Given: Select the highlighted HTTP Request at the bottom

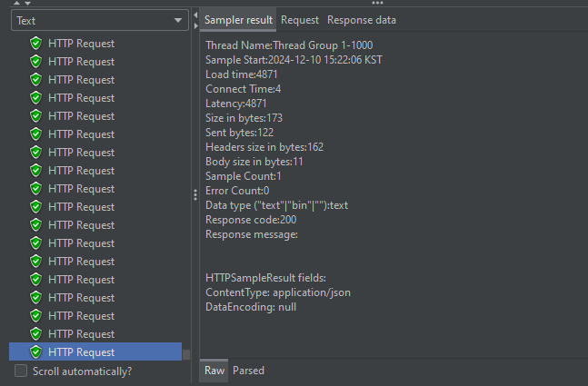Looking at the screenshot, I should click(81, 352).
